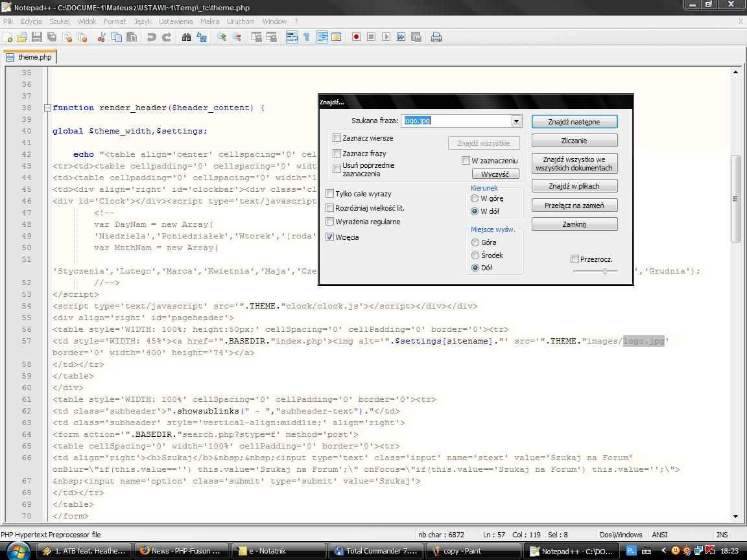Check Usuń poprzednie zaznaczenia option

click(x=337, y=169)
